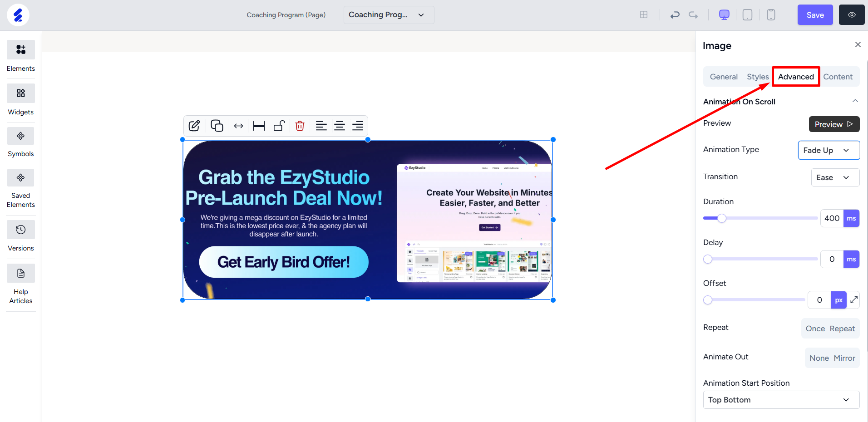Switch to tablet device view
The image size is (868, 422).
[x=747, y=15]
